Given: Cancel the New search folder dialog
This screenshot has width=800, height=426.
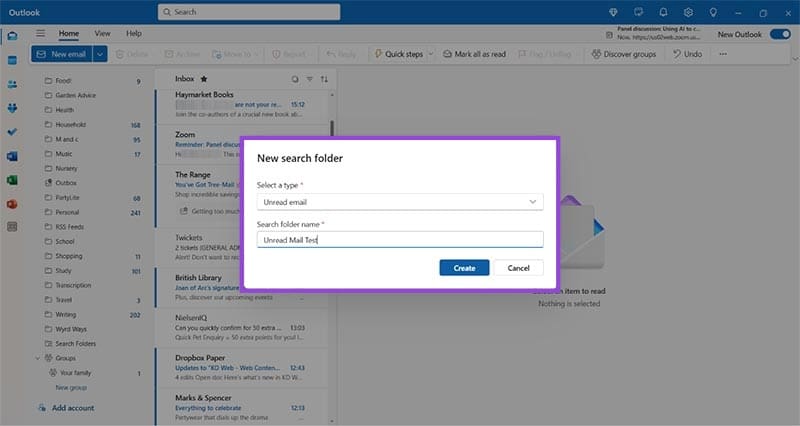Looking at the screenshot, I should tap(518, 268).
